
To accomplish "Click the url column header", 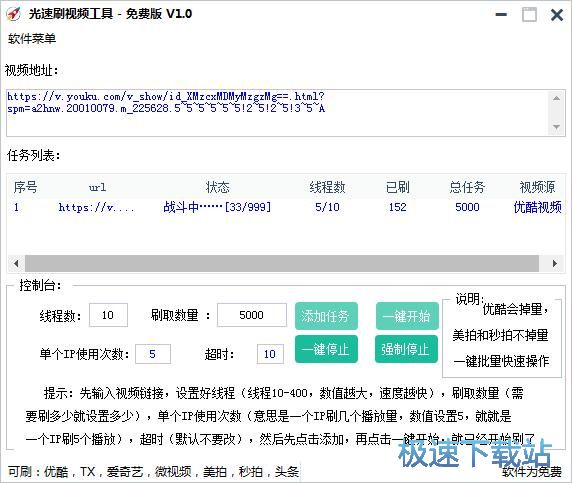I will [97, 188].
